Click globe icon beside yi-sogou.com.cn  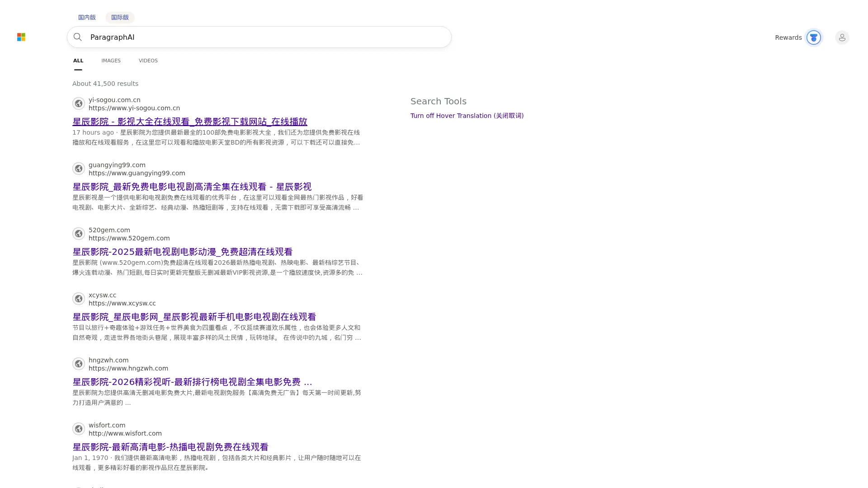[x=79, y=103]
